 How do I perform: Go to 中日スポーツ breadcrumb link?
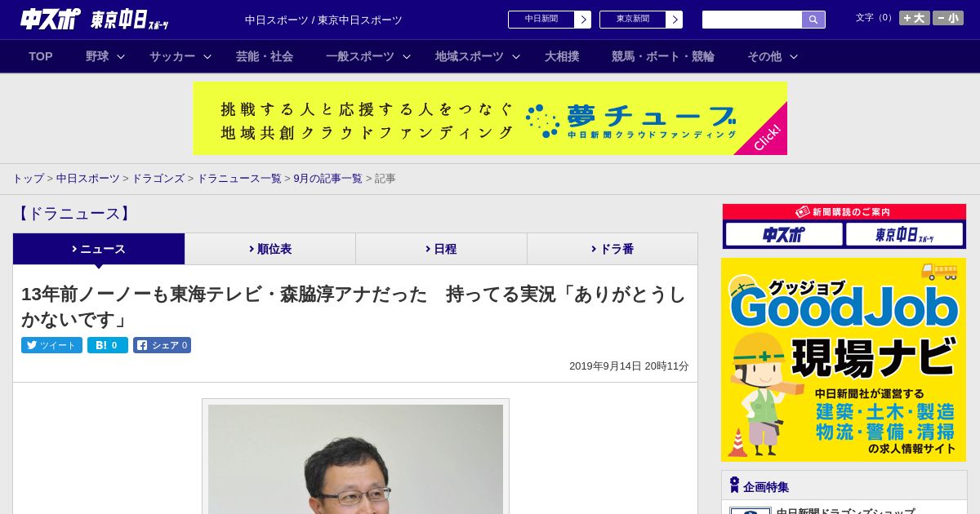click(x=88, y=179)
